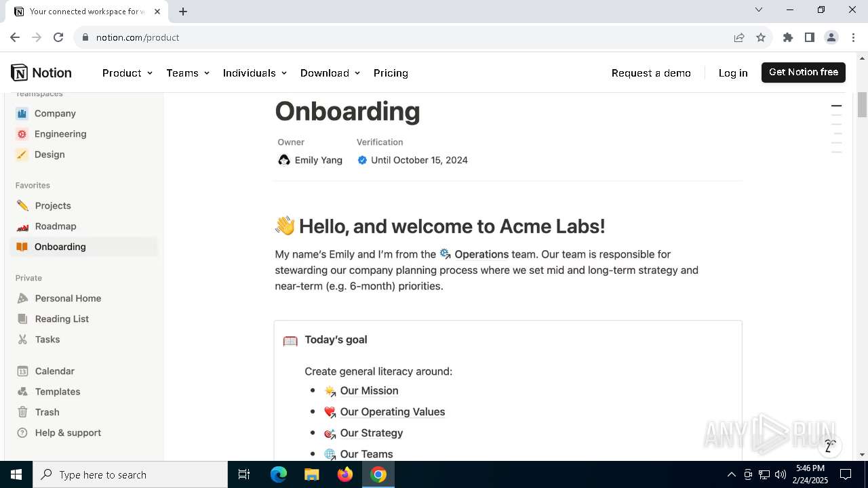
Task: Click the Operations team gear icon
Action: coord(445,254)
